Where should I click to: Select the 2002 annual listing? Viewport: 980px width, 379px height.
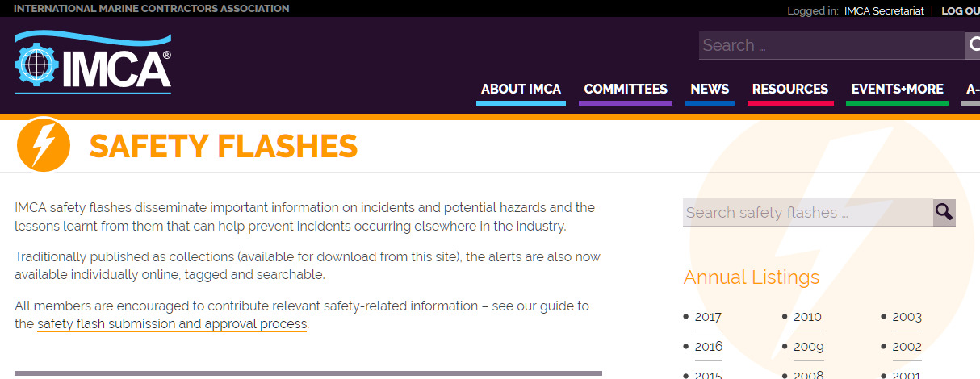907,347
